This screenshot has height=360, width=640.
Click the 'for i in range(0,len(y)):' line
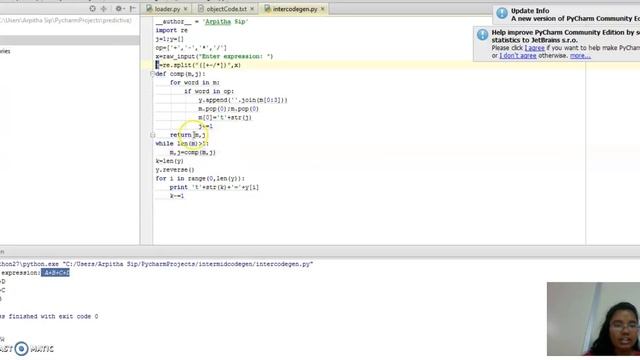pyautogui.click(x=200, y=179)
